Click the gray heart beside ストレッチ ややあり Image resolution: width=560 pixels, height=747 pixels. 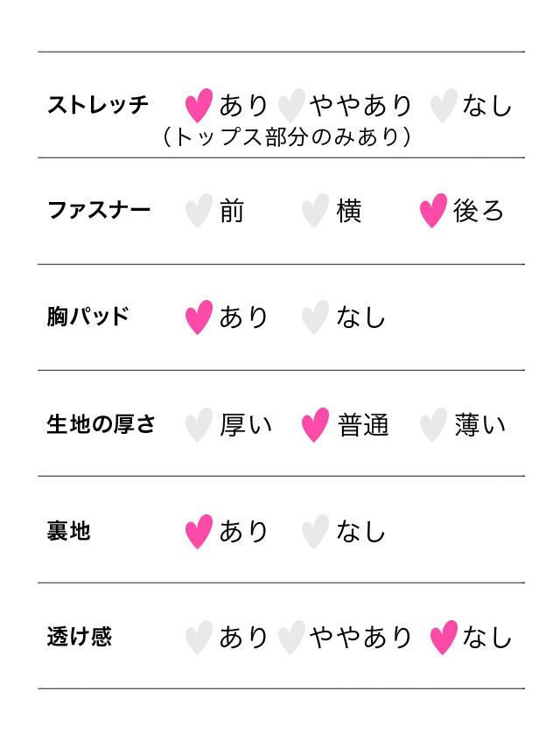pos(290,105)
